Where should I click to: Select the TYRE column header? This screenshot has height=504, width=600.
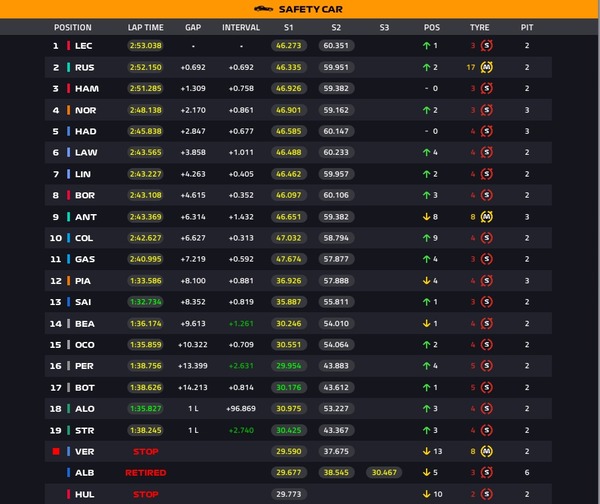point(479,28)
